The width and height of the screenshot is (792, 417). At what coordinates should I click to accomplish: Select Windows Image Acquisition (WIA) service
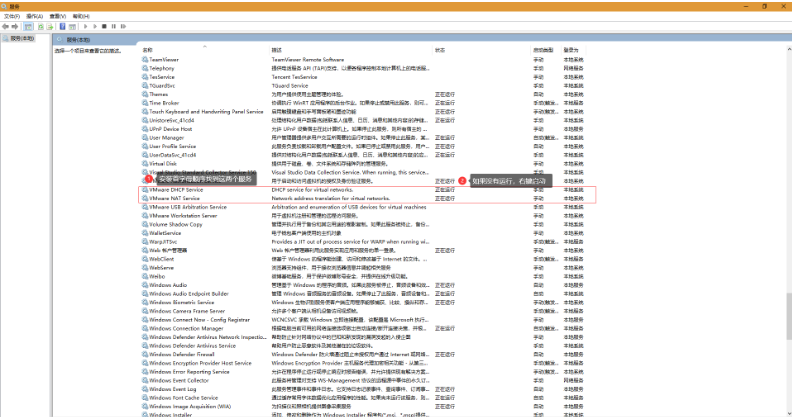point(190,406)
